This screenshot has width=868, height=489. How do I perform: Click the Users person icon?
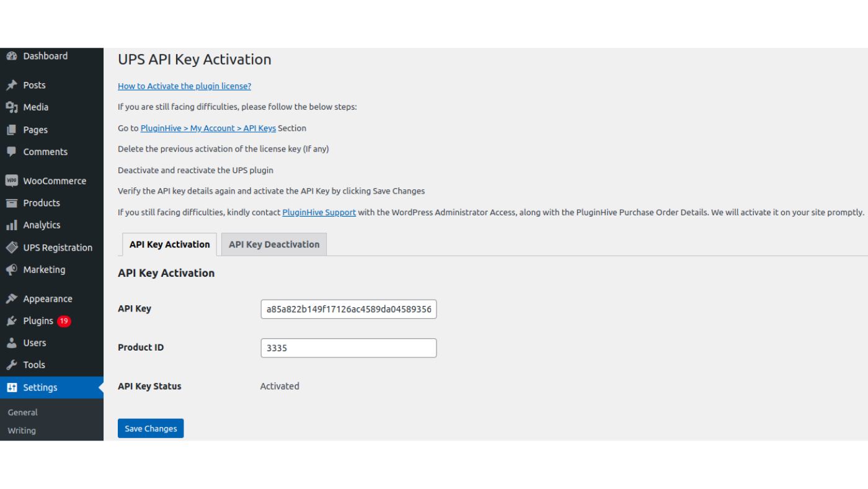(x=12, y=343)
